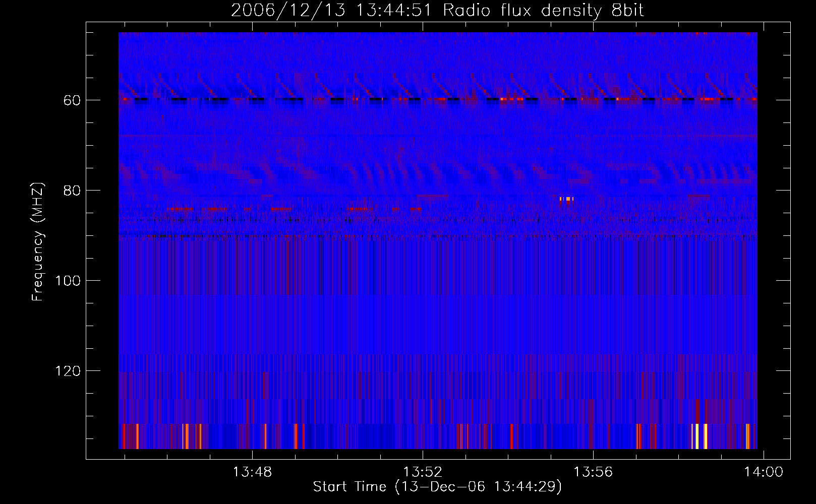Click the 13:52 time axis label

(423, 472)
